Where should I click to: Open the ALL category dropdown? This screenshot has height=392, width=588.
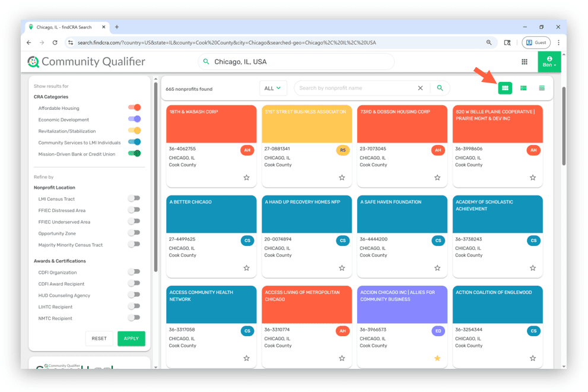[272, 88]
